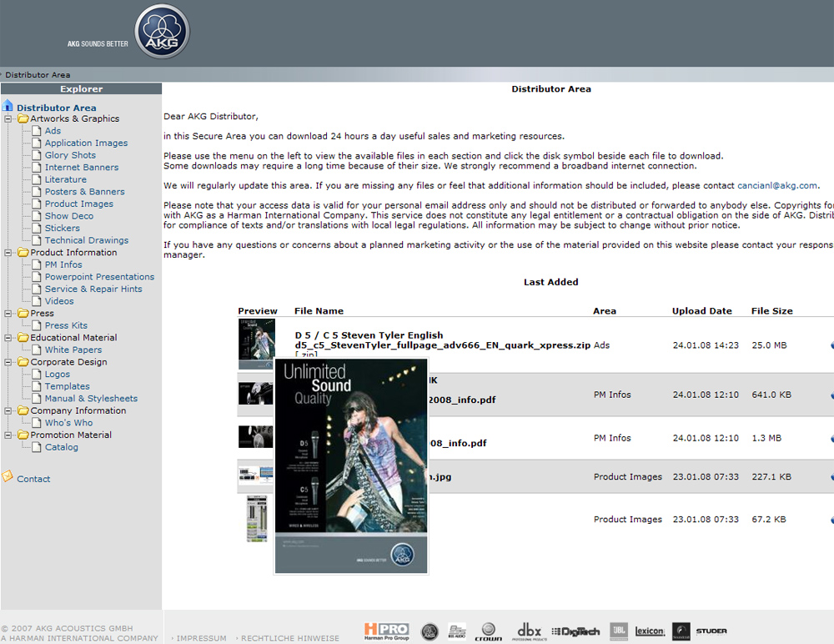Open the Manual & Stylesheets entry
834x644 pixels.
click(91, 399)
